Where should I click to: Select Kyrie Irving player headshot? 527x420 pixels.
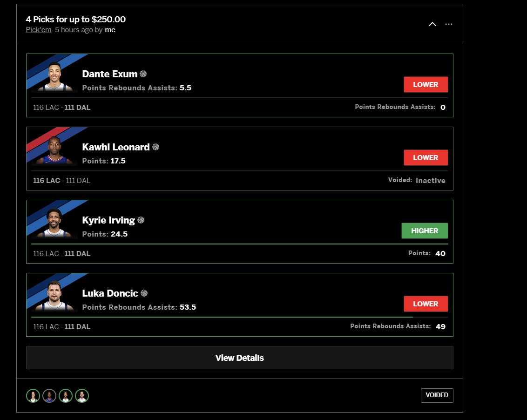54,223
